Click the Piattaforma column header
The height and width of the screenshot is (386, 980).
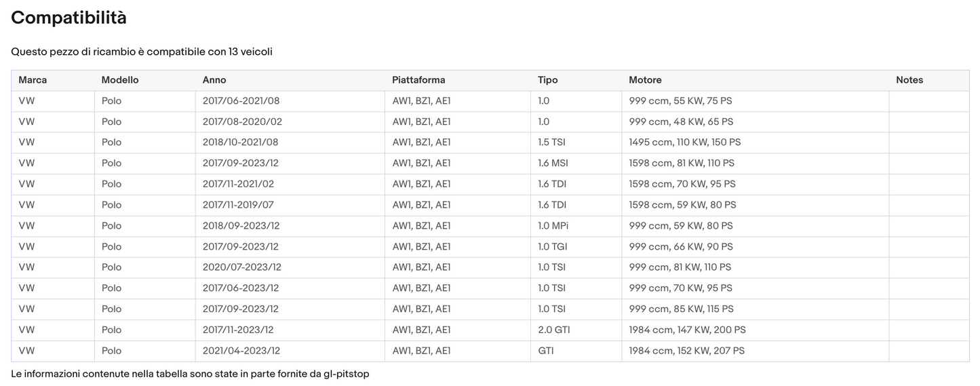418,80
